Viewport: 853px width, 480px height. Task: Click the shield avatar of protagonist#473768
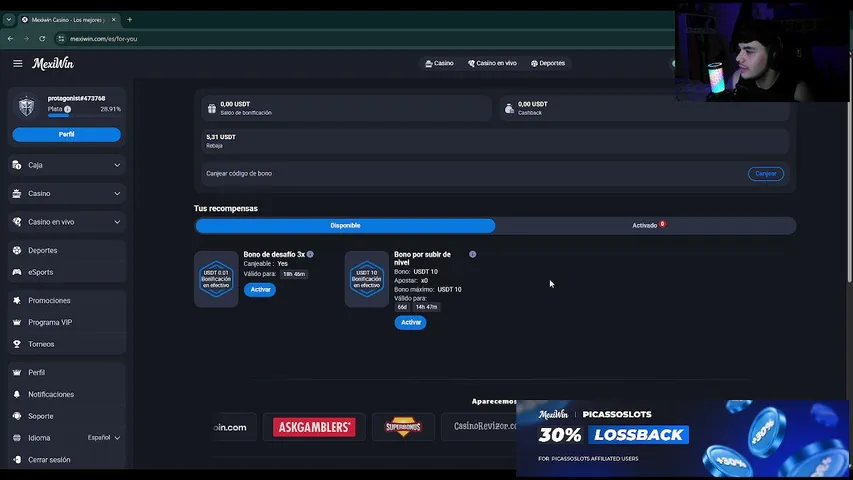(x=27, y=106)
